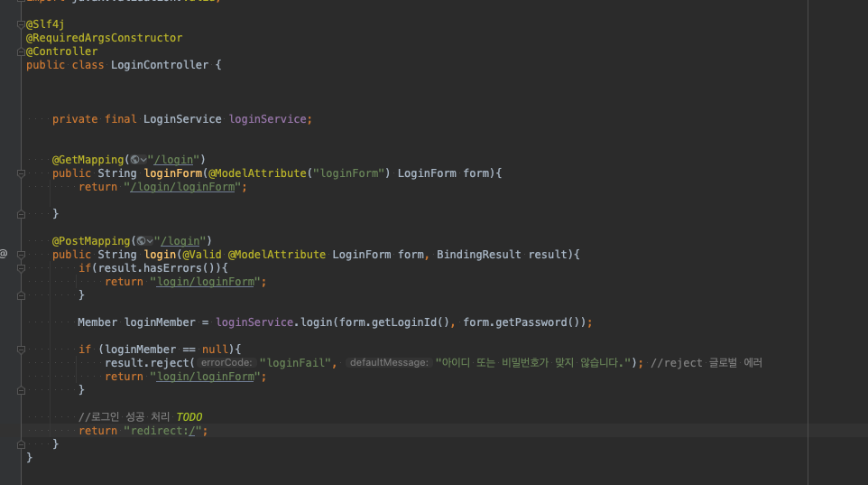Click the @RequiredArgsConstructor annotation
Image resolution: width=868 pixels, height=485 pixels.
tap(104, 38)
